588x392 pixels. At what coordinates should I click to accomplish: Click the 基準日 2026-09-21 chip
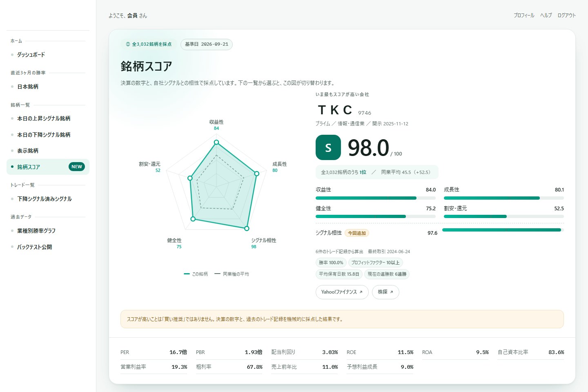click(x=207, y=45)
